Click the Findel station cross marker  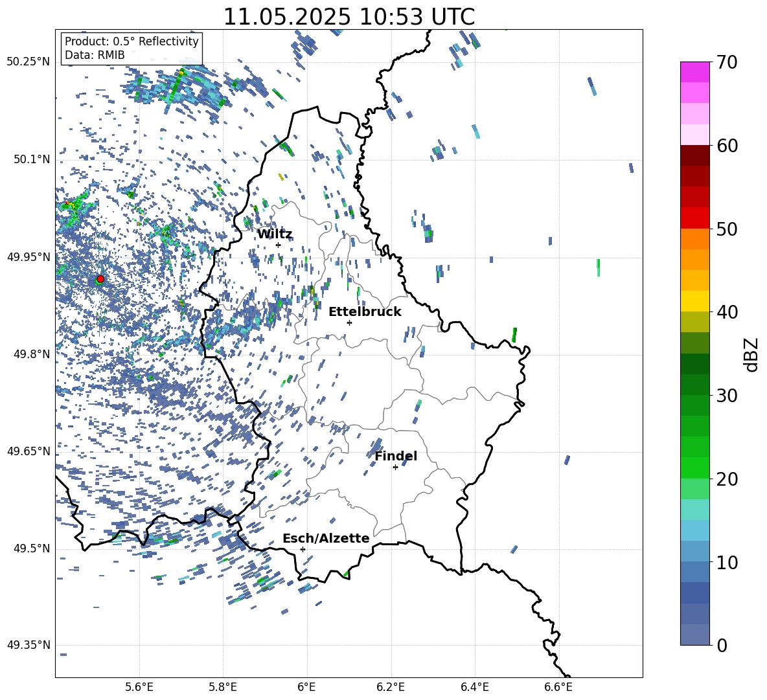(x=395, y=468)
